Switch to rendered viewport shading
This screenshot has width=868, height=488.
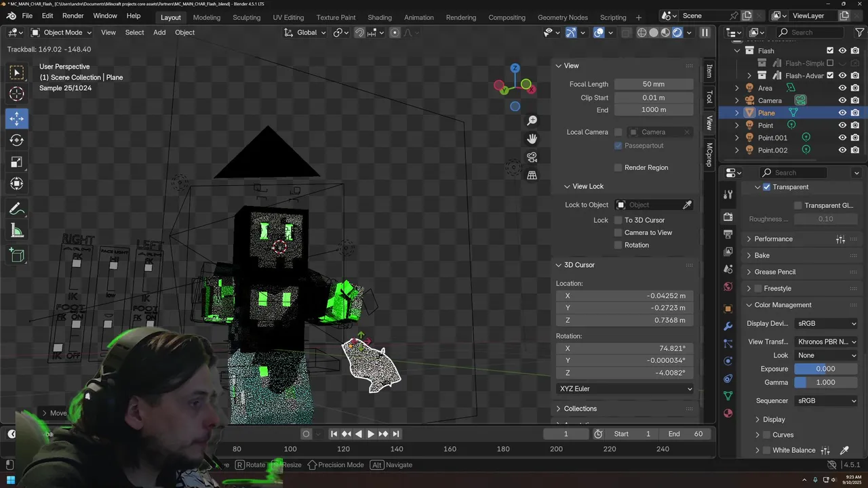point(677,33)
